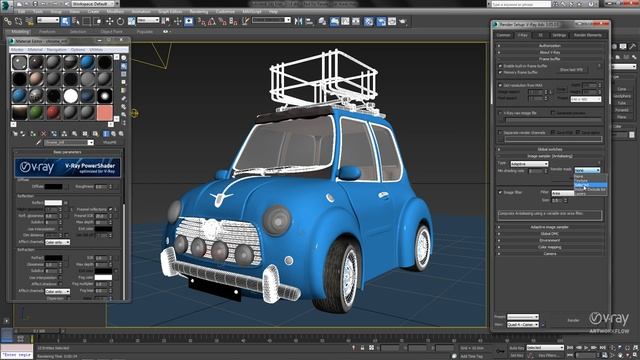Click the Mirror tool in main toolbar
The width and height of the screenshot is (640, 360).
coord(298,21)
